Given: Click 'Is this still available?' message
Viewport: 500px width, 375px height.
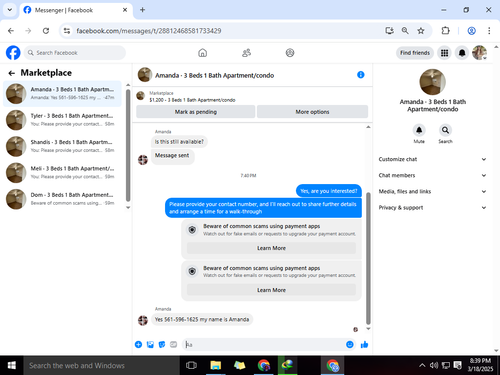Looking at the screenshot, I should tap(179, 142).
